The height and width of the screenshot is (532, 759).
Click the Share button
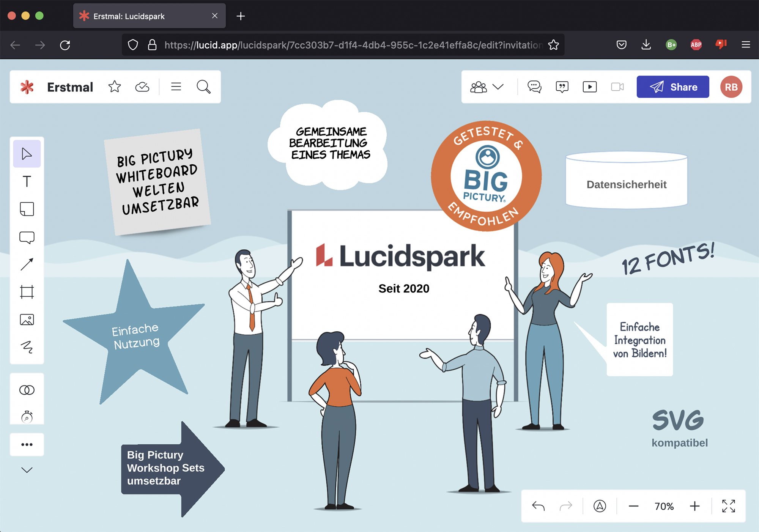click(672, 87)
